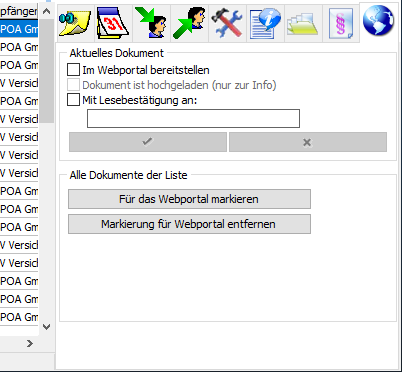Open the folders icon tab
The width and height of the screenshot is (402, 372).
pos(303,23)
